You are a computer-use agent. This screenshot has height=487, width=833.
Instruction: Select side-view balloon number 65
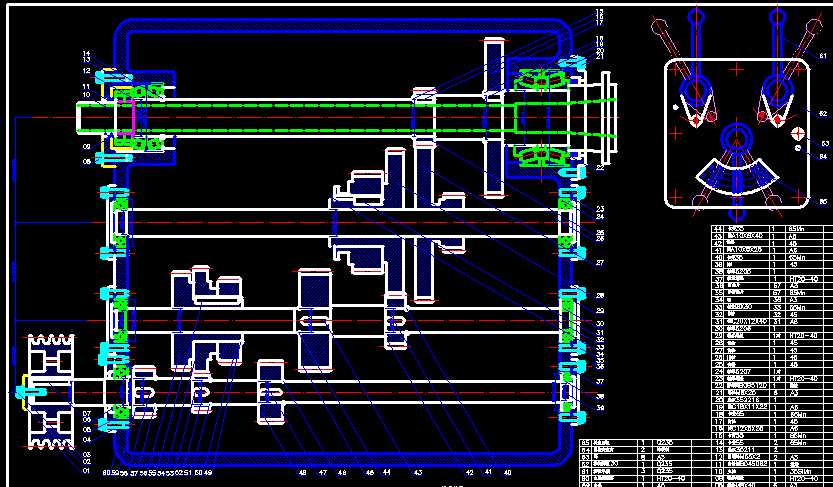(823, 202)
